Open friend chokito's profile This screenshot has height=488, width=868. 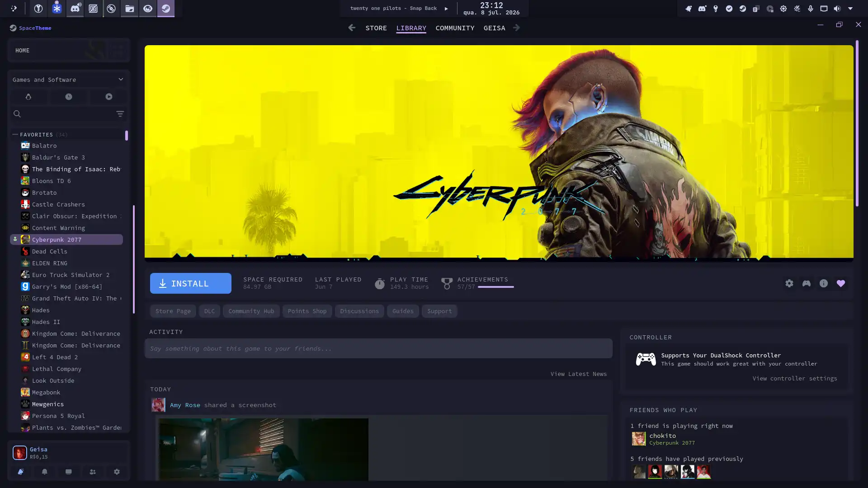click(x=663, y=436)
